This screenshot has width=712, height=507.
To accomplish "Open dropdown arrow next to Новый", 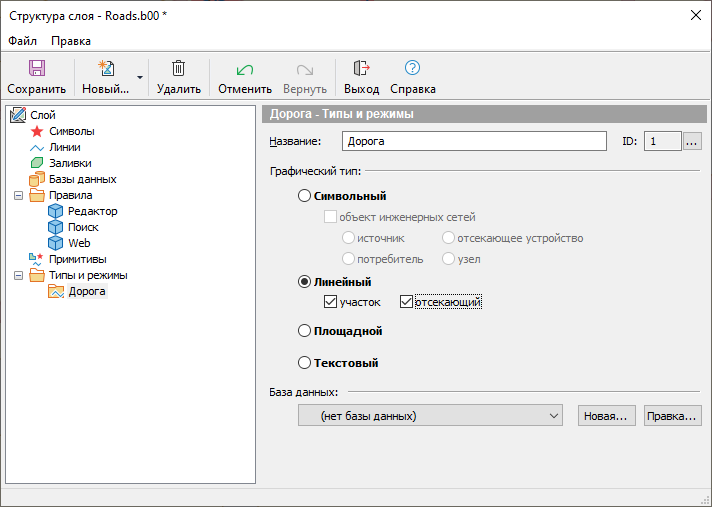I will pos(140,77).
